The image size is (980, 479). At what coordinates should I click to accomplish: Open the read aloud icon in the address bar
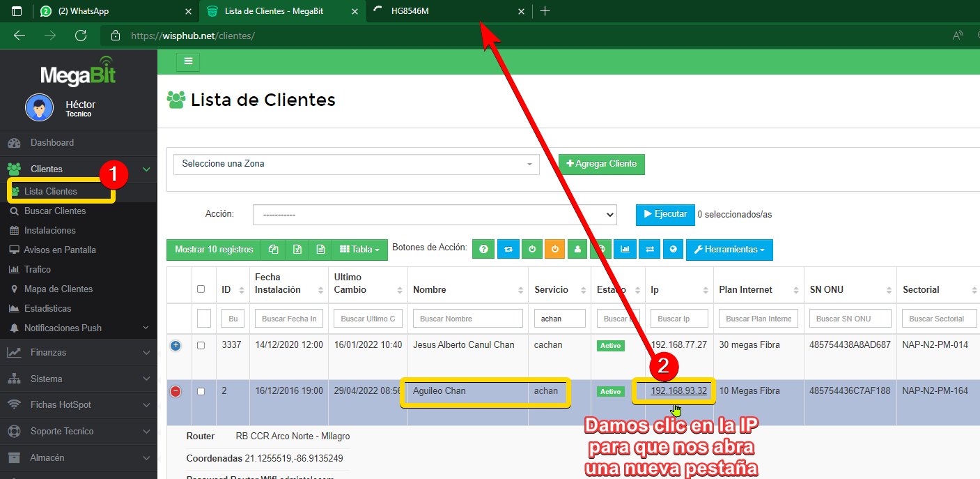coord(958,35)
